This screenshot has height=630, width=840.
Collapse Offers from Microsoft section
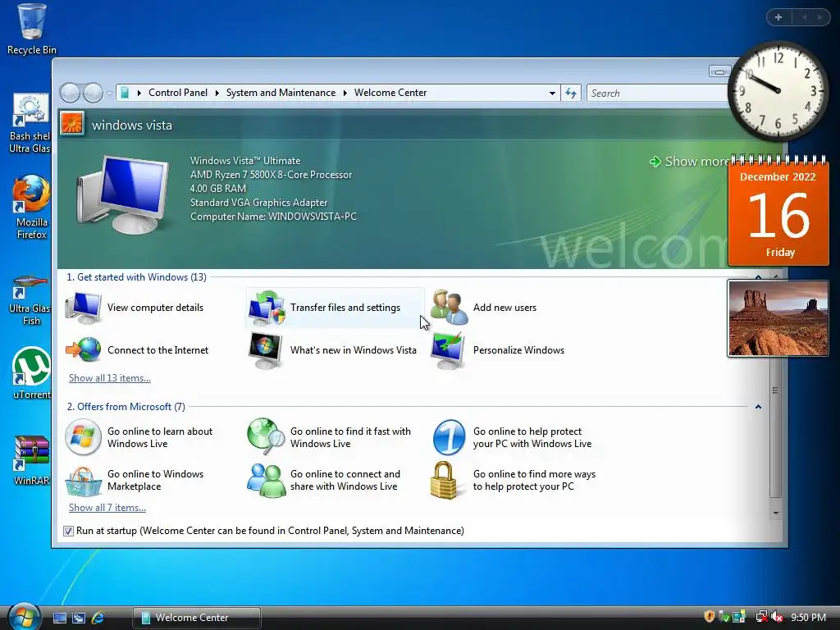coord(758,407)
